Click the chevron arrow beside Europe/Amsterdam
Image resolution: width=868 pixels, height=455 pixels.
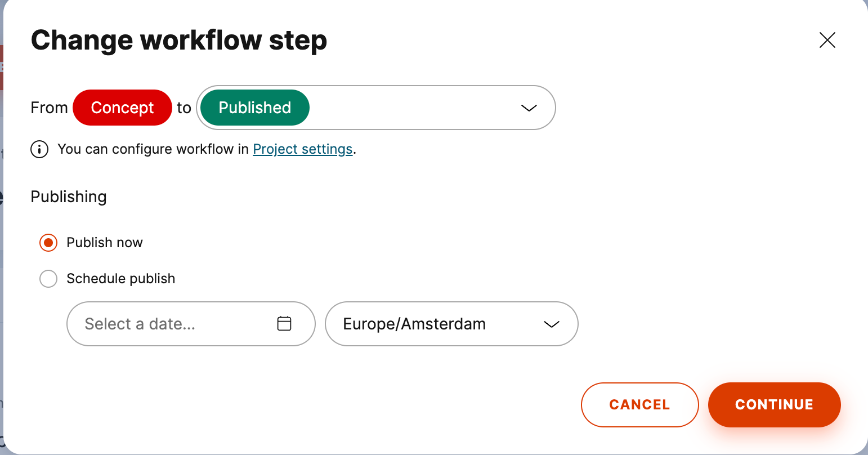coord(551,324)
